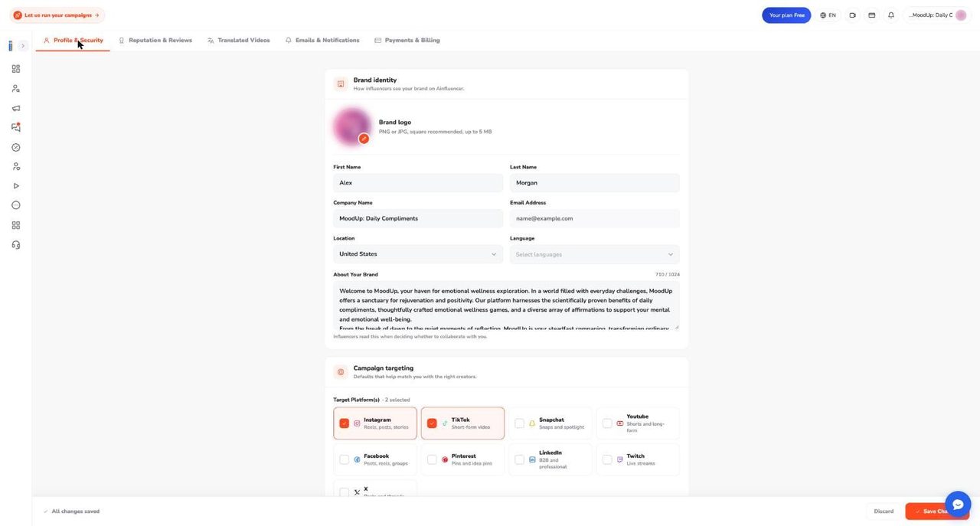The image size is (980, 526).
Task: Click the credit card icon in the top bar
Action: [871, 15]
